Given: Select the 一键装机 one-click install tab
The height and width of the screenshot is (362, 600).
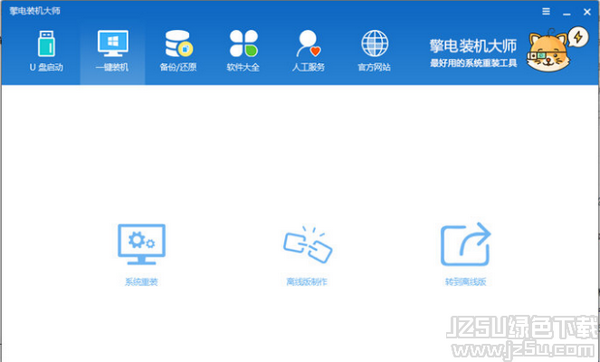Looking at the screenshot, I should [112, 52].
